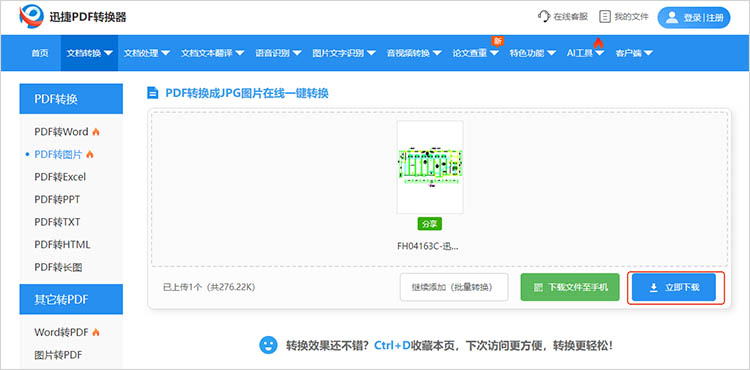750x370 pixels.
Task: Expand the 音视频转换 dropdown arrow
Action: pyautogui.click(x=437, y=53)
